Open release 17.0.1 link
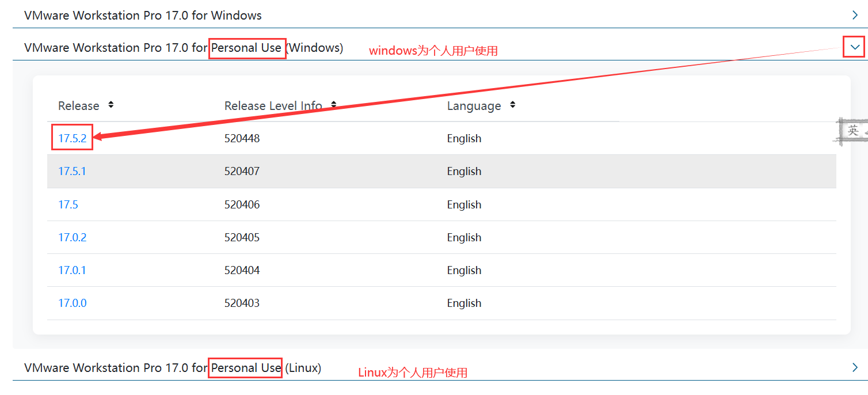The image size is (868, 395). click(72, 270)
